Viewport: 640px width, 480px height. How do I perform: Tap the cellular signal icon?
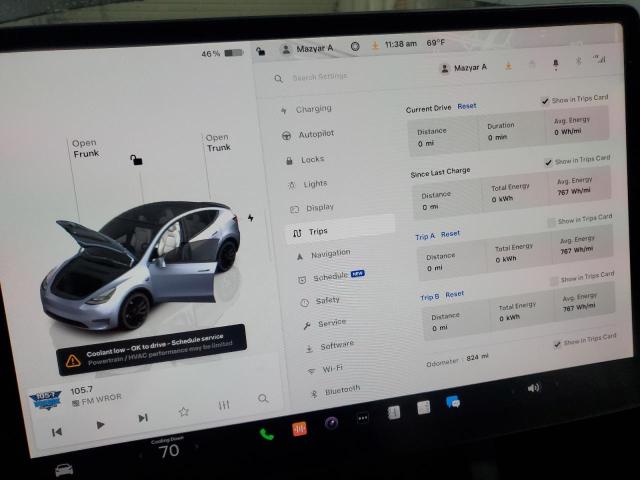pyautogui.click(x=599, y=60)
